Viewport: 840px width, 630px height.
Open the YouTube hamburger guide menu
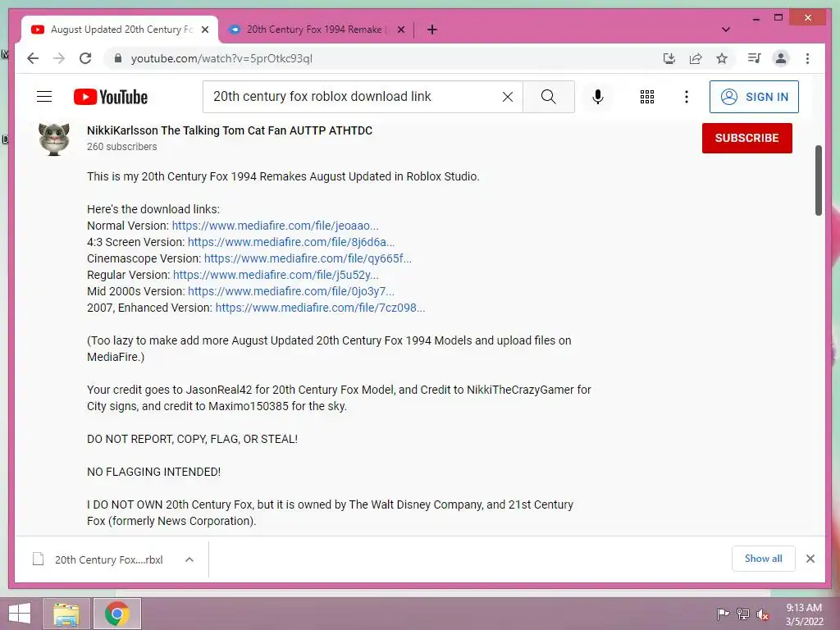44,97
